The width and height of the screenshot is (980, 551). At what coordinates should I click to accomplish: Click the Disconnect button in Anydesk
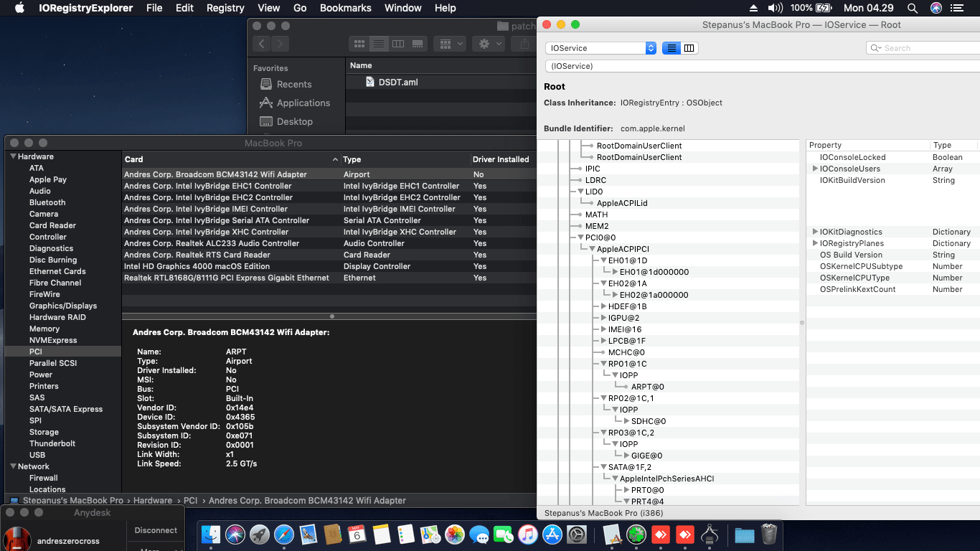[156, 530]
